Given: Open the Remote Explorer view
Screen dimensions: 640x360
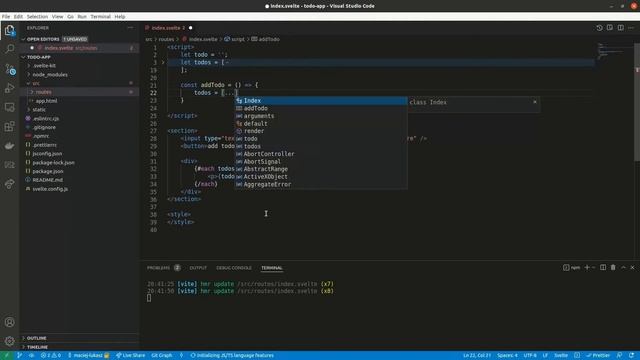Looking at the screenshot, I should point(9,107).
